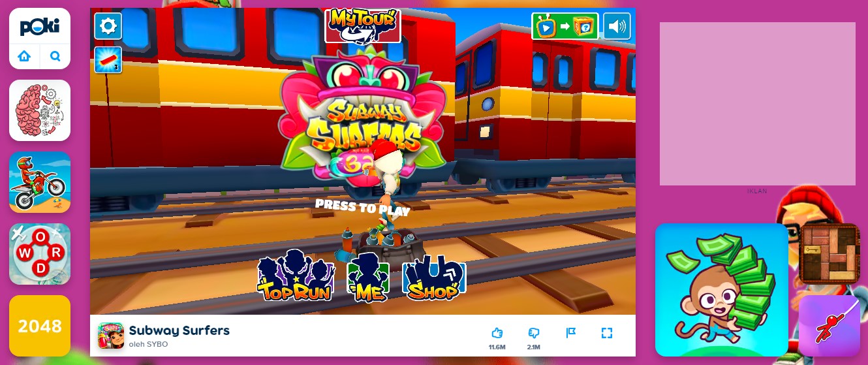
Task: Open the WORD puzzle game thumbnail
Action: pos(40,254)
